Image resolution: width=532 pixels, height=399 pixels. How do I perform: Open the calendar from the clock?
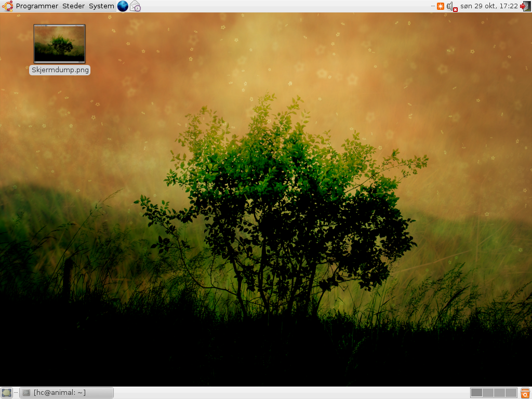pyautogui.click(x=489, y=6)
